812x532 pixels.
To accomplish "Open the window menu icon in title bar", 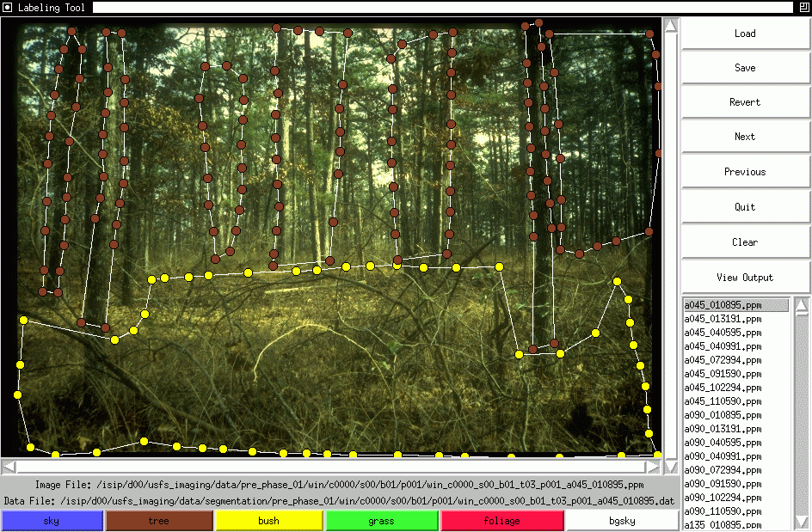I will (7, 7).
